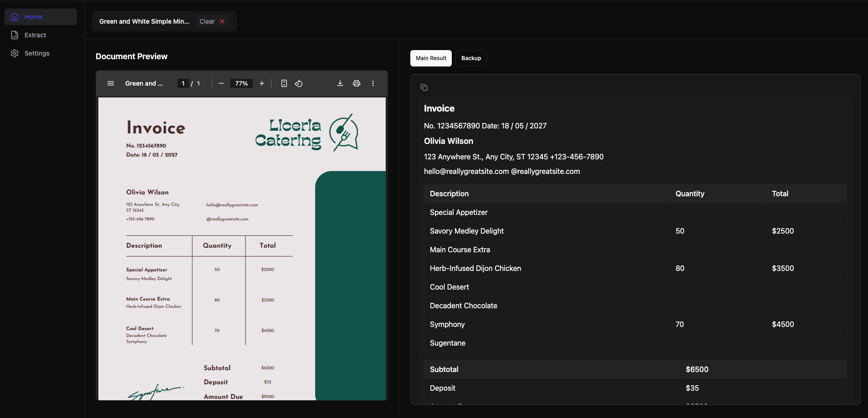868x418 pixels.
Task: Rotate the document counterclockwise
Action: [x=299, y=83]
